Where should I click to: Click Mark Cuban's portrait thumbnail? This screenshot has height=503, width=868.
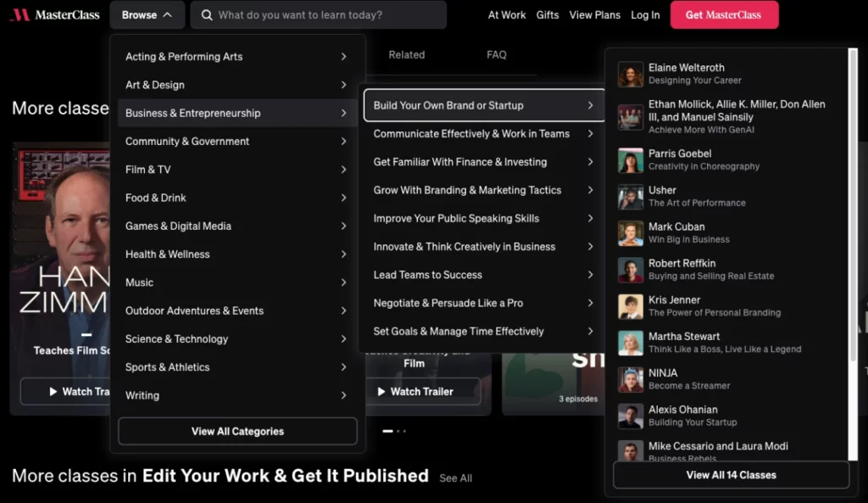point(631,233)
